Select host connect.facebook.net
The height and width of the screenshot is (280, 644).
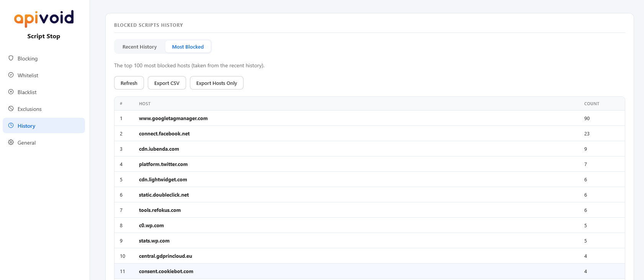pos(164,133)
